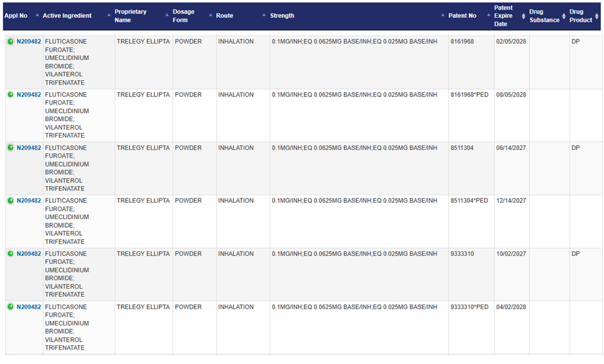
Task: Sort table by Drug Product header
Action: tap(581, 16)
